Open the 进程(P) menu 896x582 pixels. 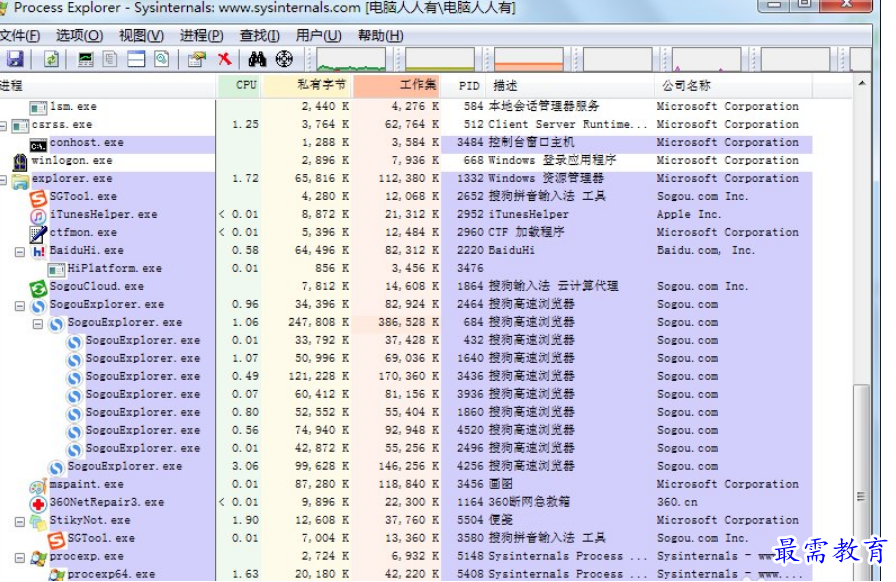pyautogui.click(x=201, y=36)
